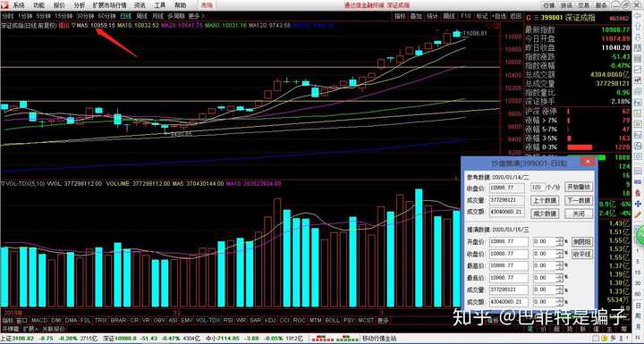This screenshot has width=644, height=344.
Task: Expand the VOL-TDX indicator triangle
Action: click(4, 184)
